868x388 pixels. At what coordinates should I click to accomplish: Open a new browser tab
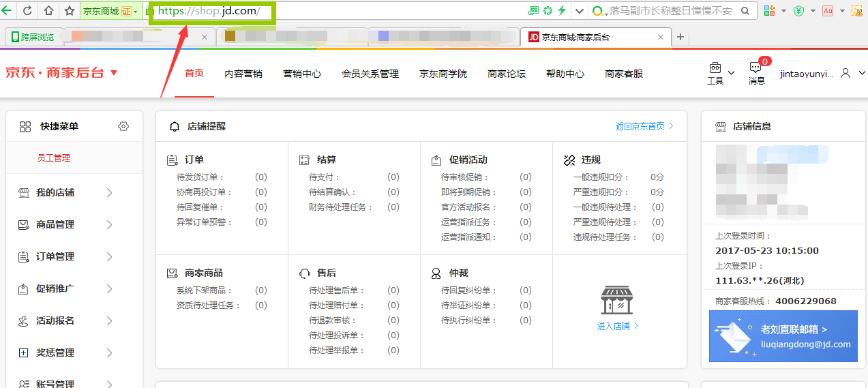pos(680,37)
